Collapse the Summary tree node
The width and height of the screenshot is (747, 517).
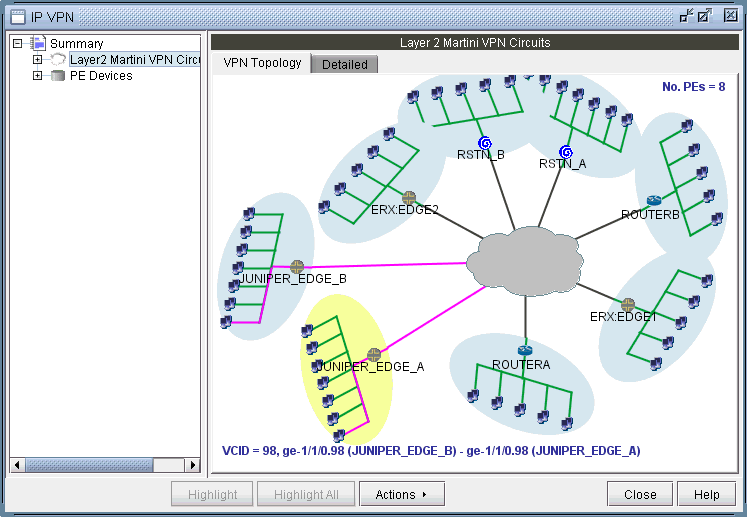(18, 44)
